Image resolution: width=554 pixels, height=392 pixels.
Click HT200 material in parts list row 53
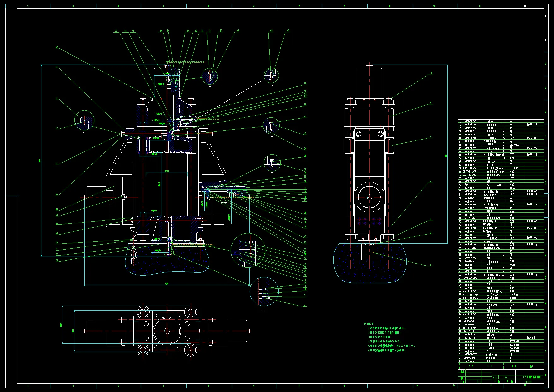[512, 188]
